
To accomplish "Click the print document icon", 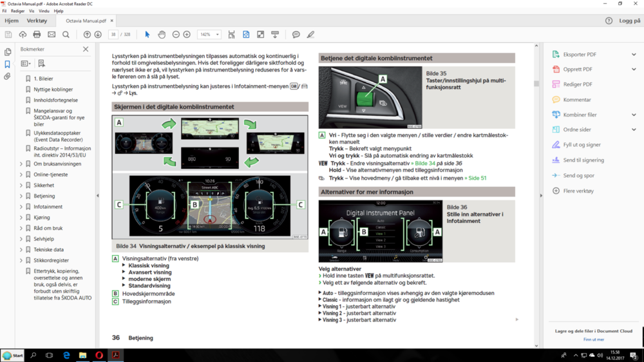I will [x=37, y=35].
